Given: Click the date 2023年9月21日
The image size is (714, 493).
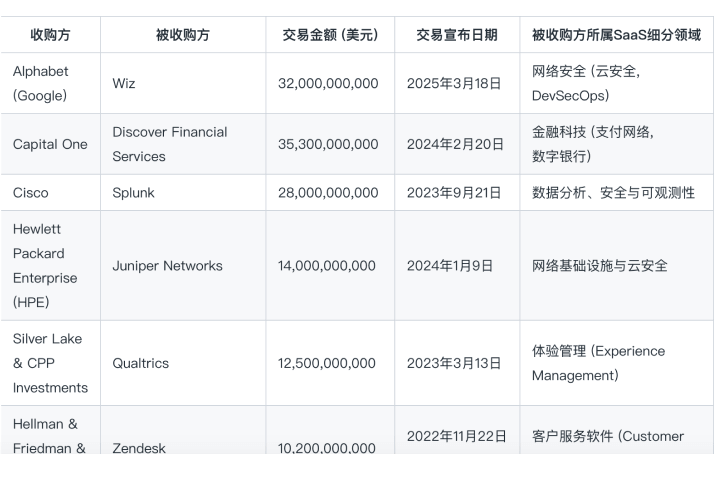Looking at the screenshot, I should [x=454, y=193].
